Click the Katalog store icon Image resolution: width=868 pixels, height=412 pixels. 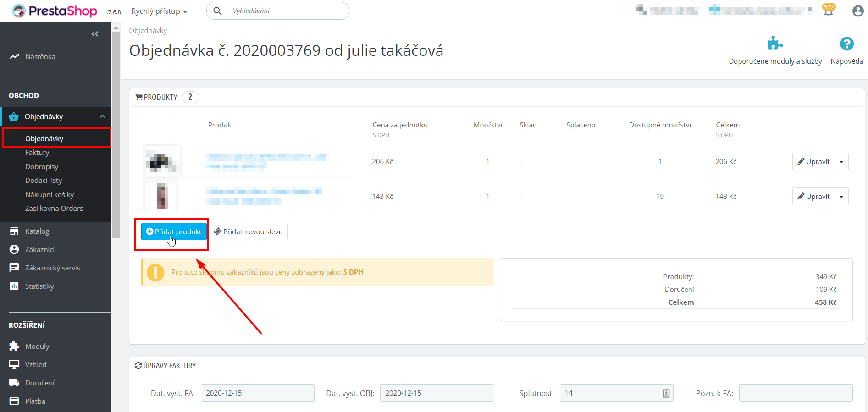pyautogui.click(x=14, y=231)
